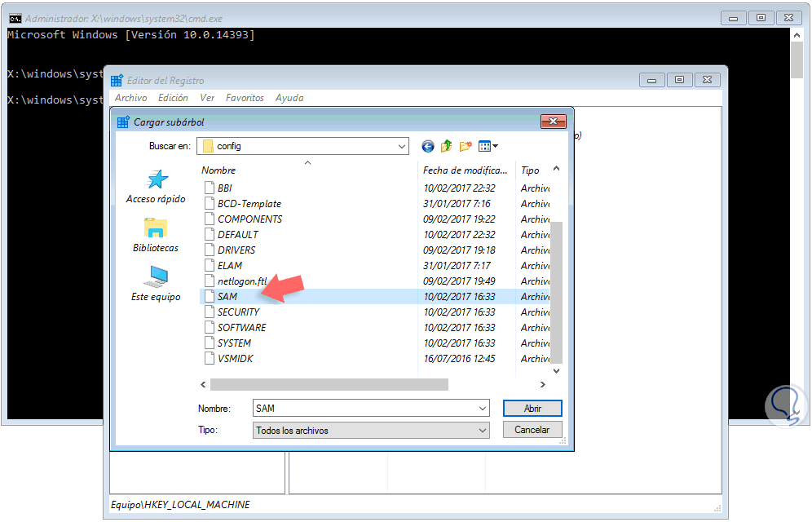Image resolution: width=812 pixels, height=522 pixels.
Task: Click the cmd.exe window icon
Action: 15,19
